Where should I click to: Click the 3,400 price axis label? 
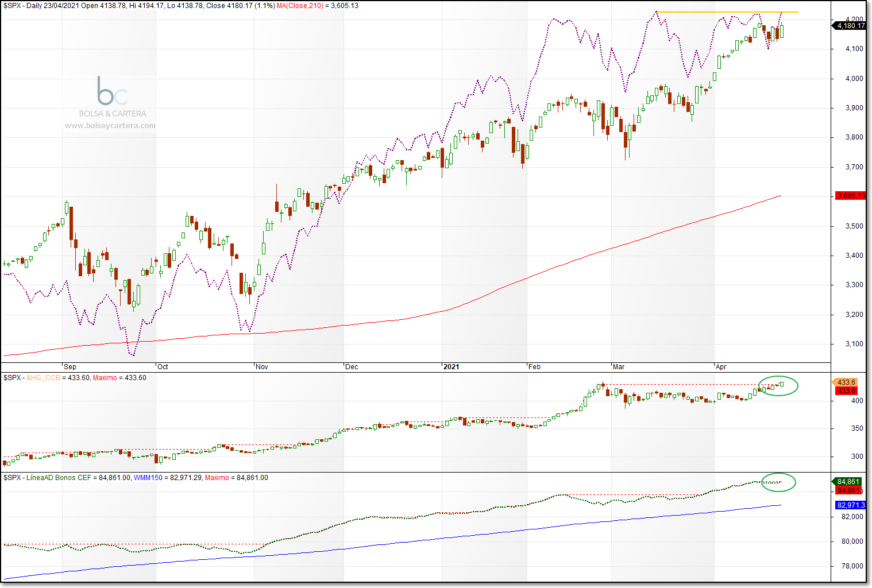854,256
